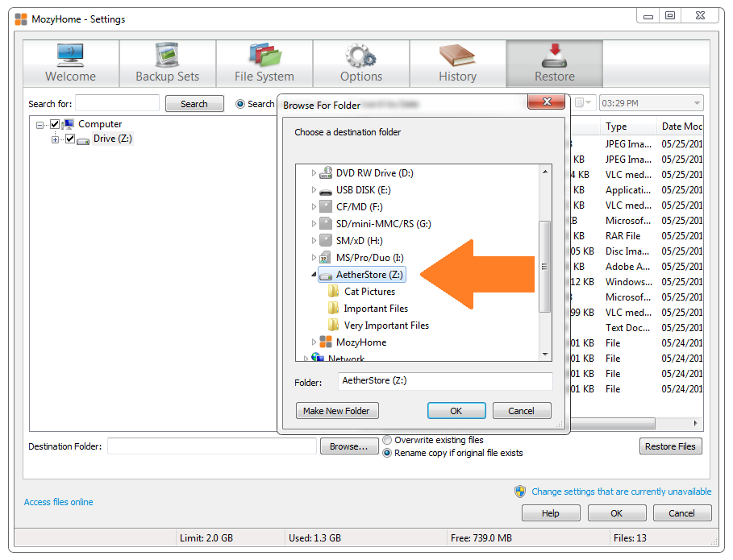
Task: Toggle the Computer checkbox
Action: [x=55, y=124]
